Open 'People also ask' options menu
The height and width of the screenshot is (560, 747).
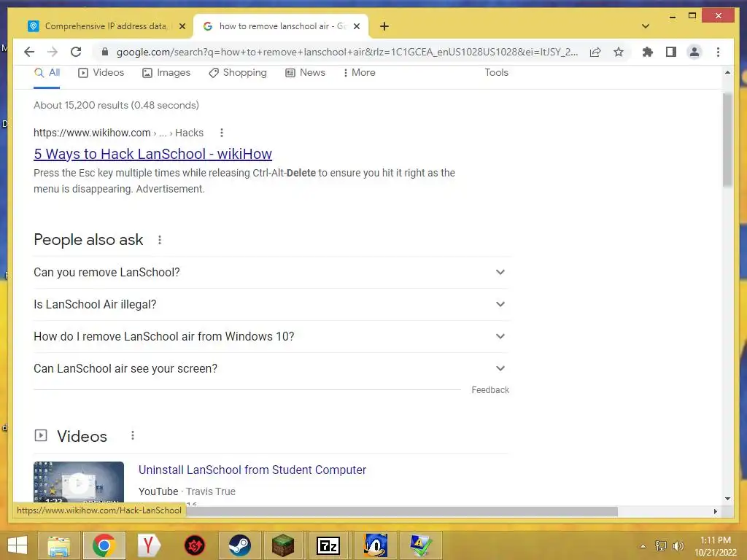[x=160, y=240]
